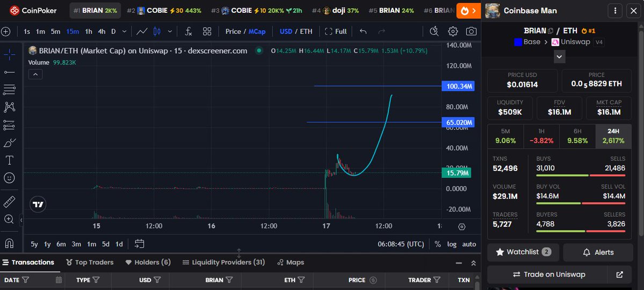Select the patterns drawing tool
The width and height of the screenshot is (644, 290).
[9, 107]
